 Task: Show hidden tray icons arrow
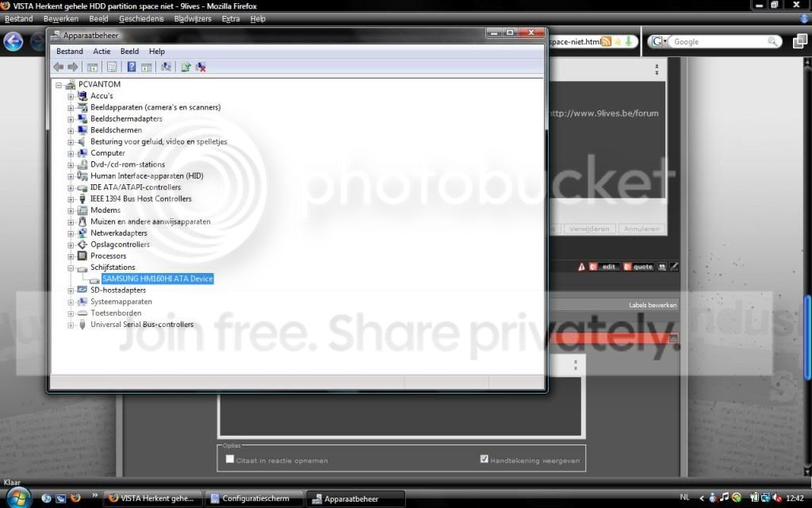click(702, 498)
